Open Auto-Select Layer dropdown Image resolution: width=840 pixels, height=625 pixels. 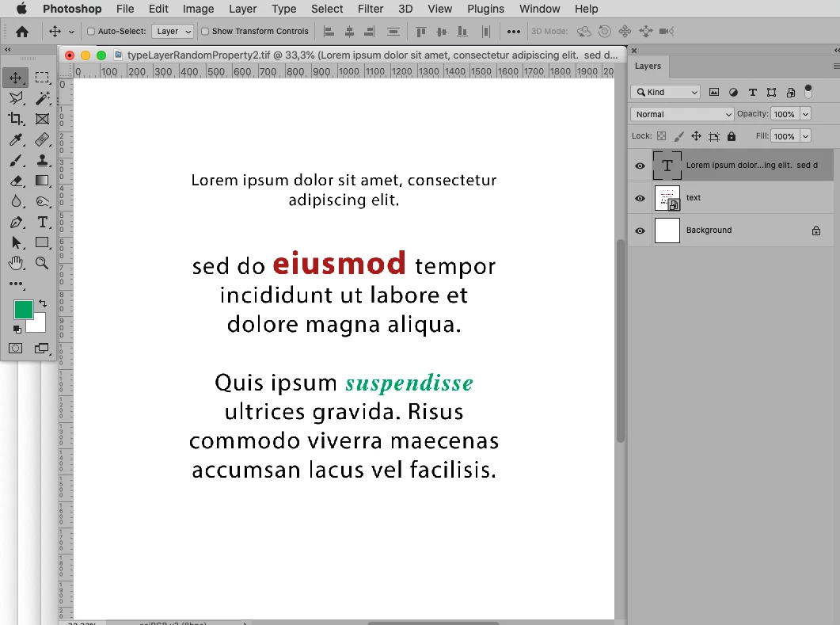173,31
